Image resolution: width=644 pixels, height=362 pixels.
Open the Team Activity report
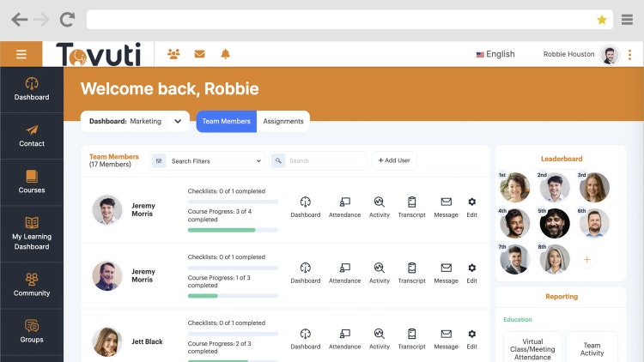[592, 347]
